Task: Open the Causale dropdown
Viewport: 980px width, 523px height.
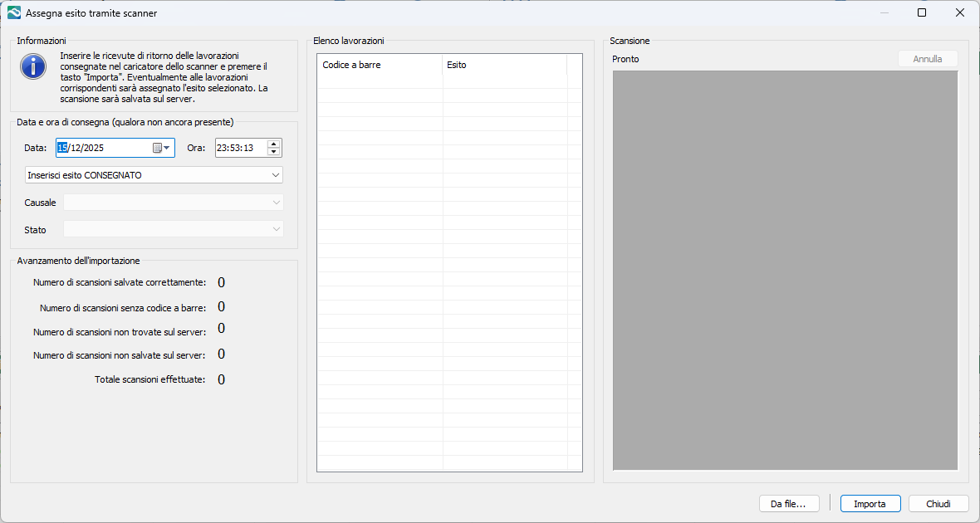Action: coord(276,203)
